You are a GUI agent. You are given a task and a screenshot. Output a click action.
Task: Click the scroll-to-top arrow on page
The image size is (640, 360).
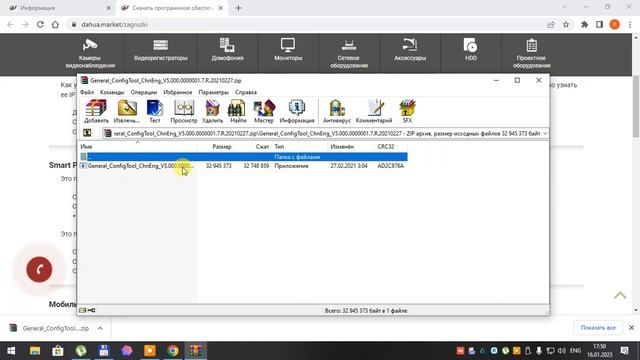click(620, 295)
